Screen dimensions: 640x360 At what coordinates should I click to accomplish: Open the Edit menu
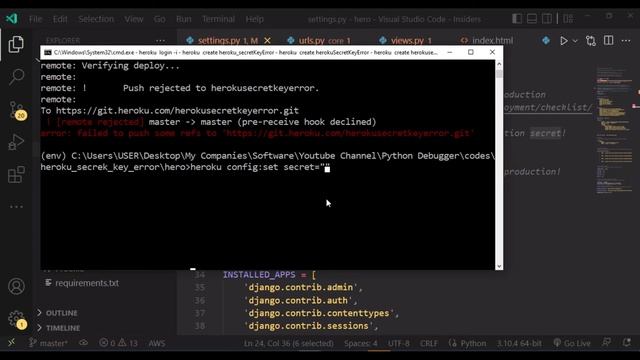pos(60,19)
